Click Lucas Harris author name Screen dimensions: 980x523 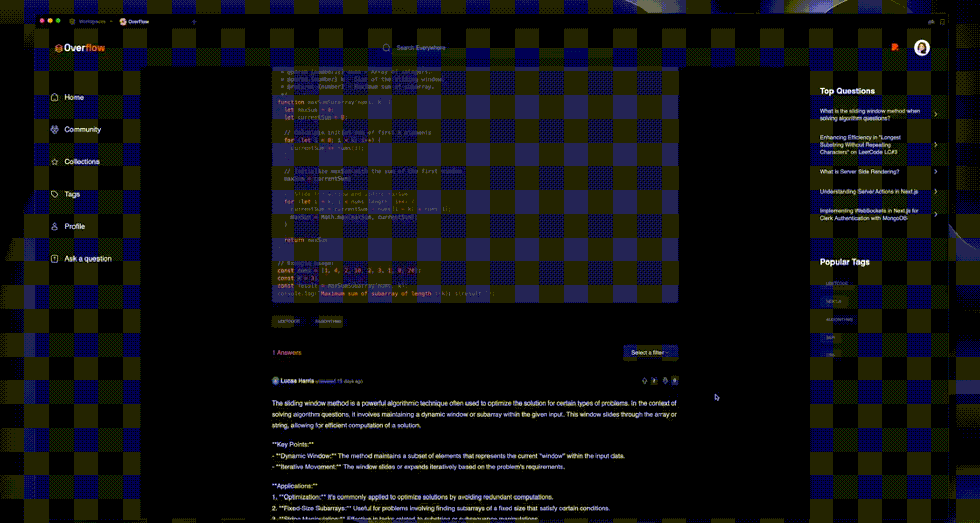pos(297,381)
